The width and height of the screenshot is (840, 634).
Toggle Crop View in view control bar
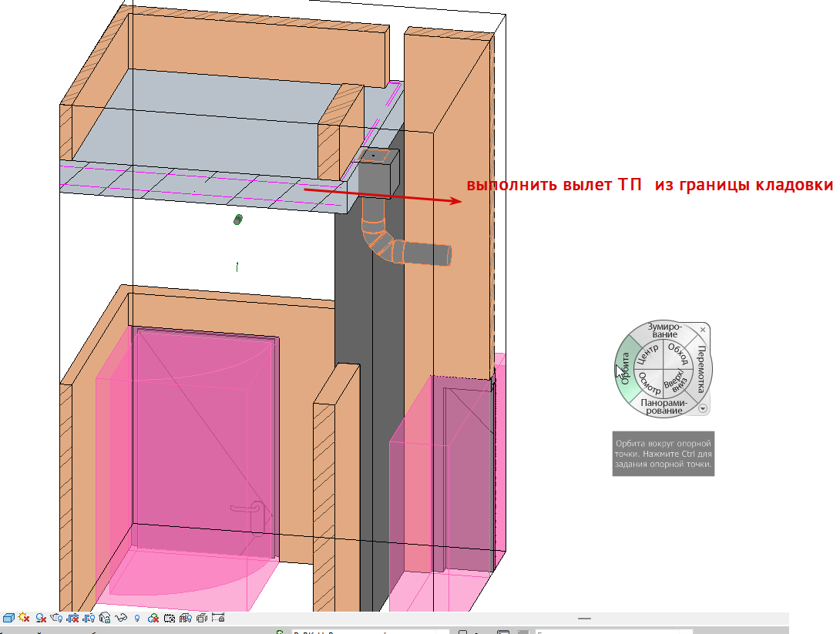pos(73,618)
